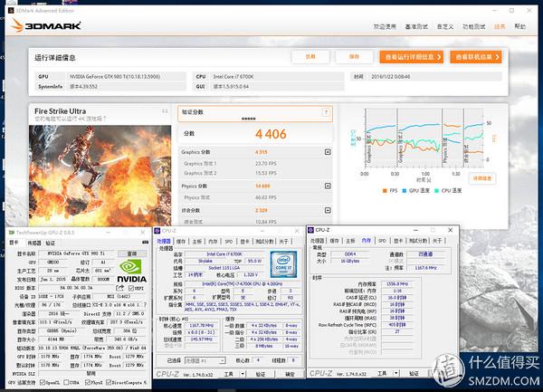
Task: Click the 查看联机结果 orange button
Action: coord(476,57)
